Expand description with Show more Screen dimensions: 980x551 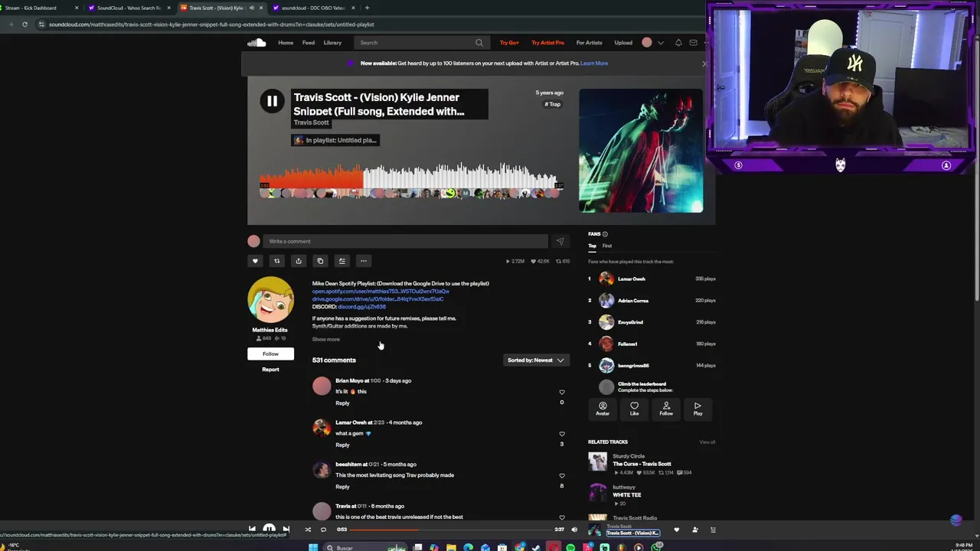(x=325, y=339)
